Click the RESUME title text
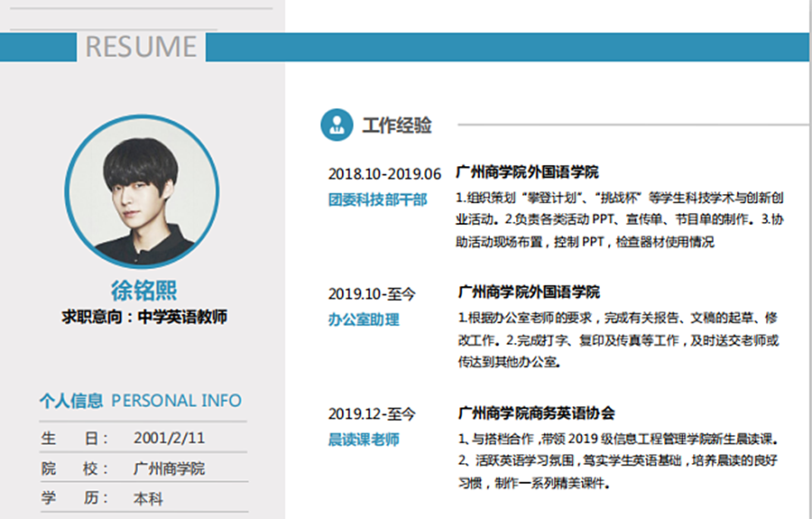The image size is (812, 519). click(141, 47)
